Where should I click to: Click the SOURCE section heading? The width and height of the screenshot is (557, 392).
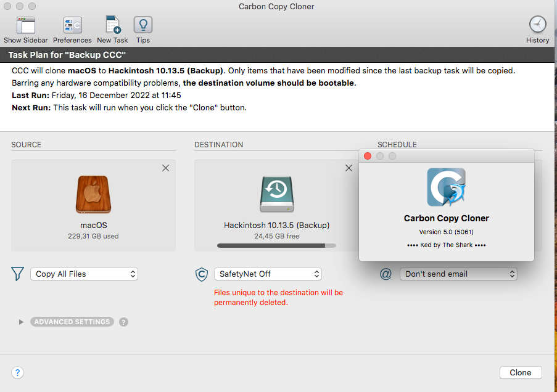pos(27,144)
